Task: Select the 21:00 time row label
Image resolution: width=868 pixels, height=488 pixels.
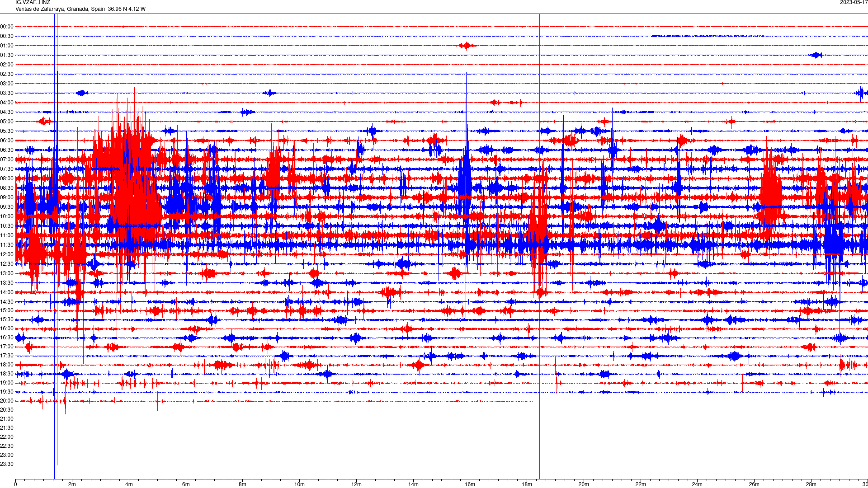Action: pos(7,419)
